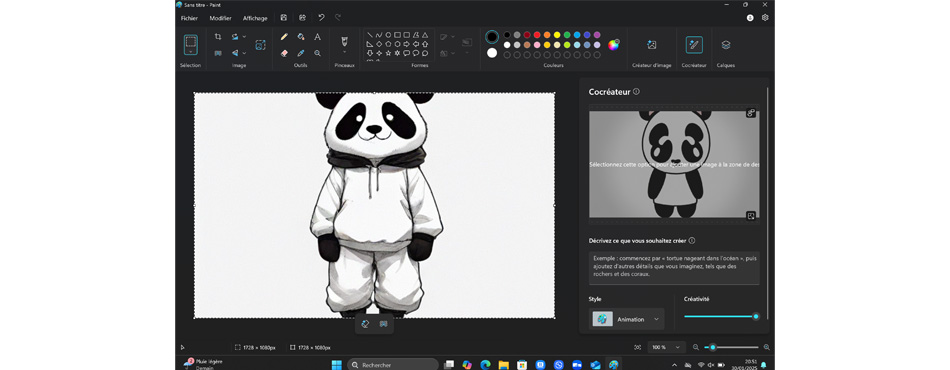
Task: Select the Pencil tool
Action: [x=284, y=37]
